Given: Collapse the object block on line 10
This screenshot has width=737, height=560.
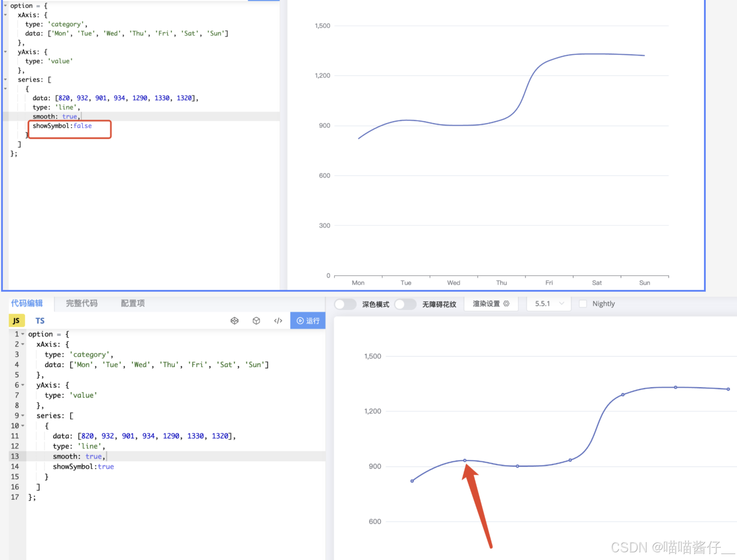Looking at the screenshot, I should point(23,426).
